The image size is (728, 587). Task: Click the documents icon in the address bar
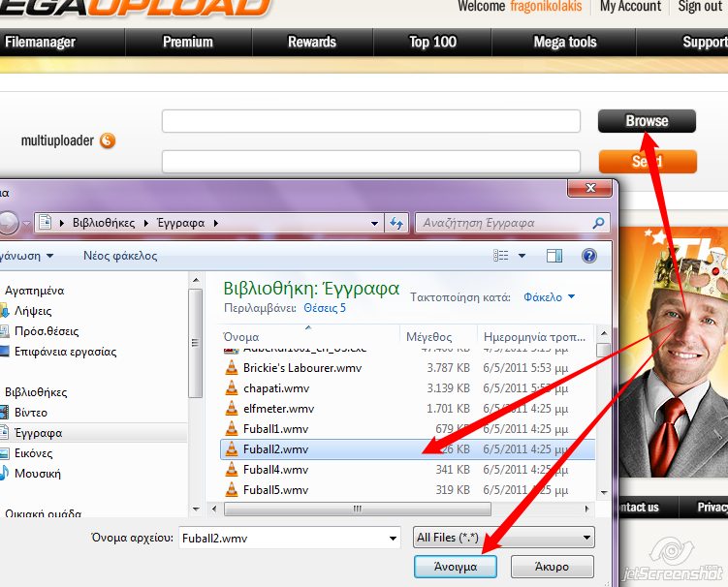[x=45, y=222]
